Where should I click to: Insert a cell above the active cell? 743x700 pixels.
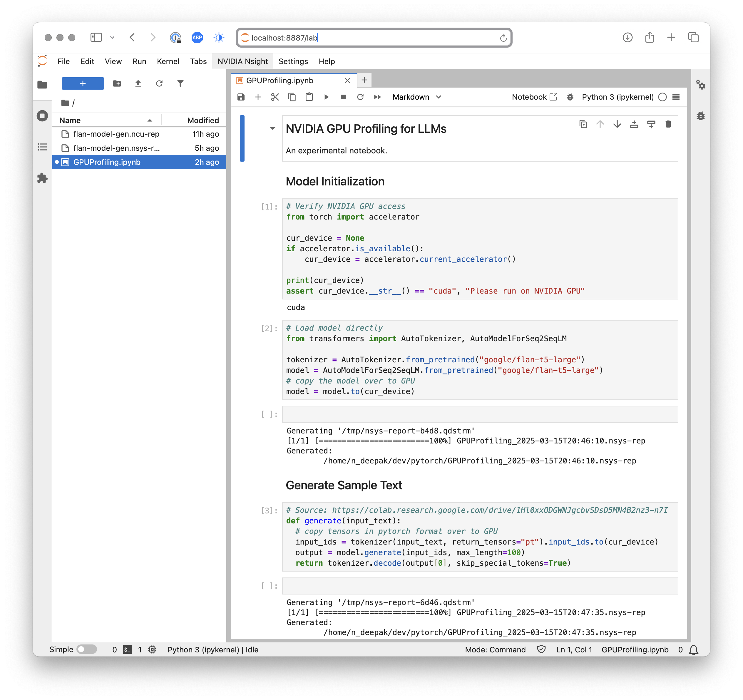[x=634, y=124]
